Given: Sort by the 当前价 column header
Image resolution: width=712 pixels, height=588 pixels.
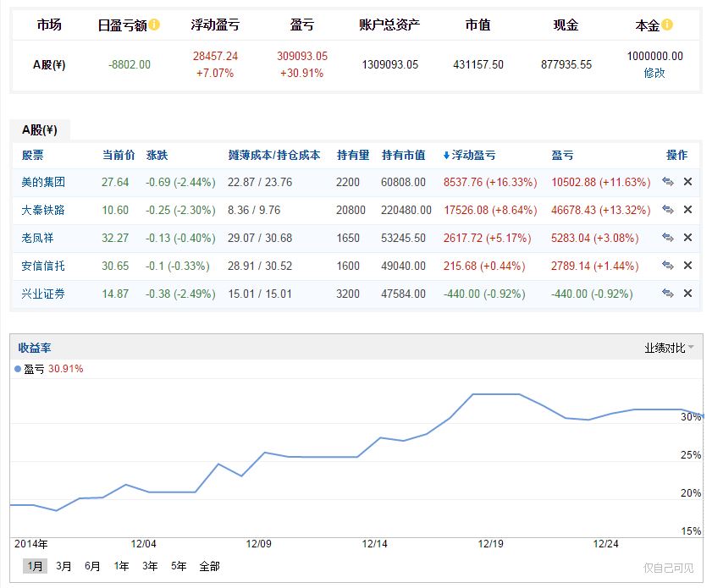Looking at the screenshot, I should tap(119, 155).
